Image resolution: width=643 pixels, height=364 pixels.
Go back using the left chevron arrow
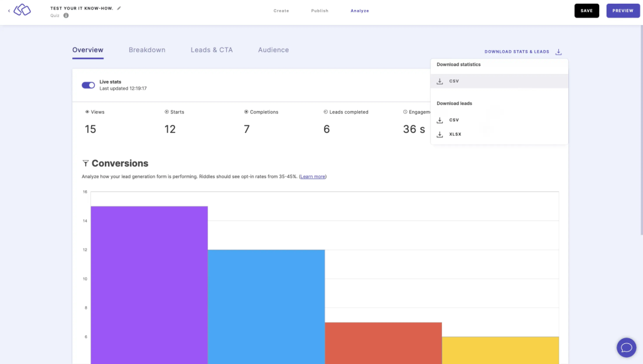click(9, 11)
